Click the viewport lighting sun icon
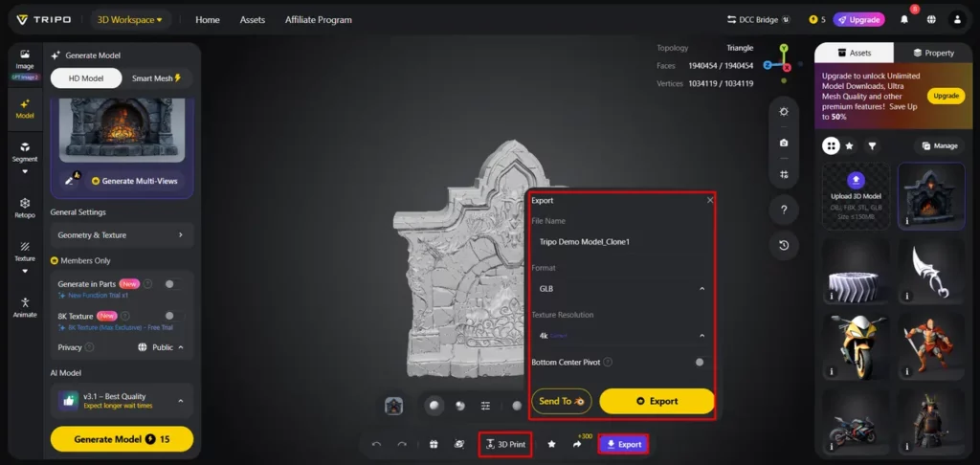 (x=784, y=112)
